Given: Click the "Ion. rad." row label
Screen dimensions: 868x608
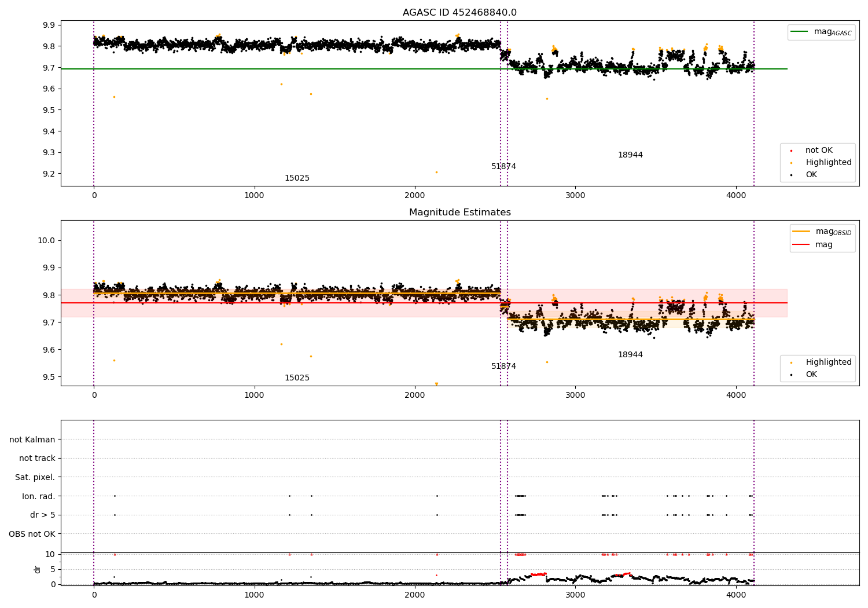Looking at the screenshot, I should tap(39, 496).
